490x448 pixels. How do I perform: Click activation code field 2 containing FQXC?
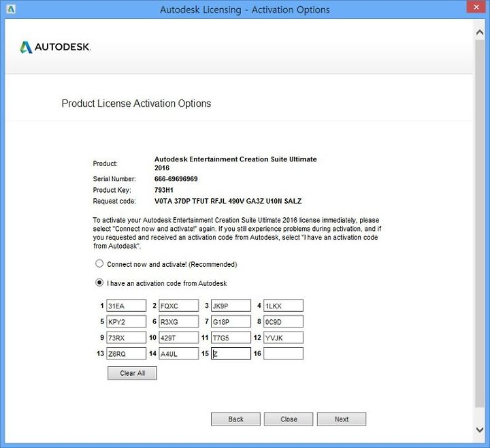click(x=178, y=306)
